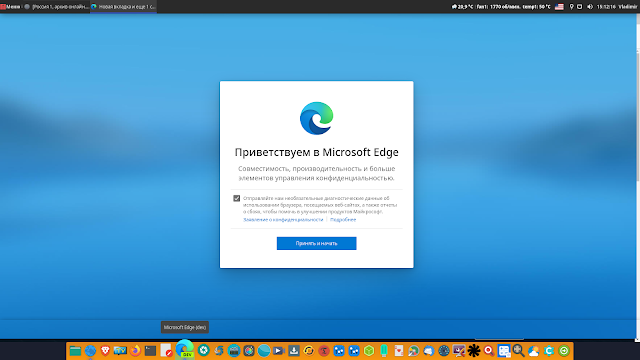Open the teal aperture screenshot app in dock
Image resolution: width=640 pixels, height=360 pixels.
click(204, 351)
